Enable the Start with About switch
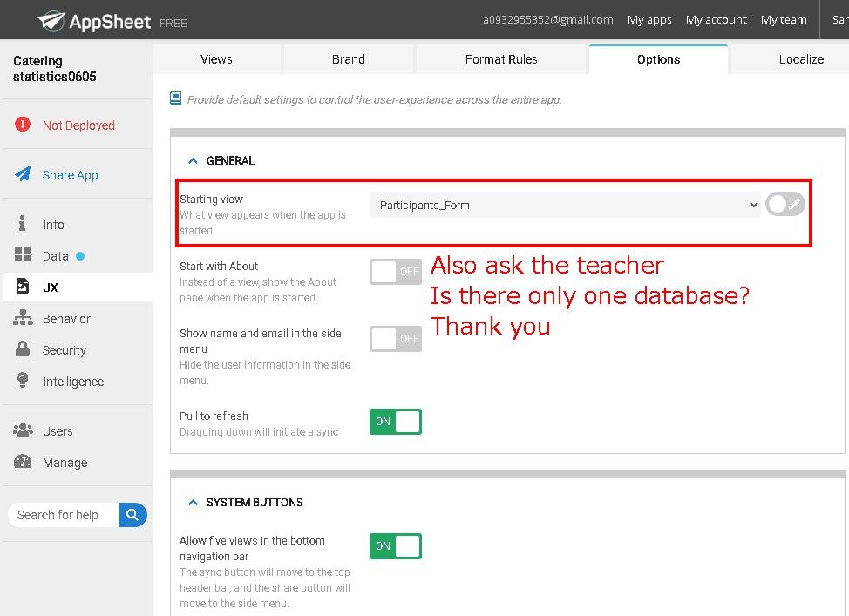Screen dimensions: 849x616 click(x=396, y=272)
